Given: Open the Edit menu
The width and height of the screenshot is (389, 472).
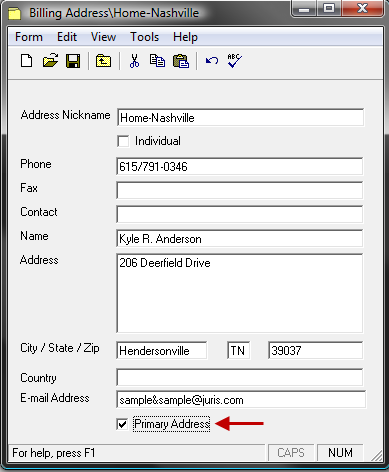Looking at the screenshot, I should tap(67, 37).
